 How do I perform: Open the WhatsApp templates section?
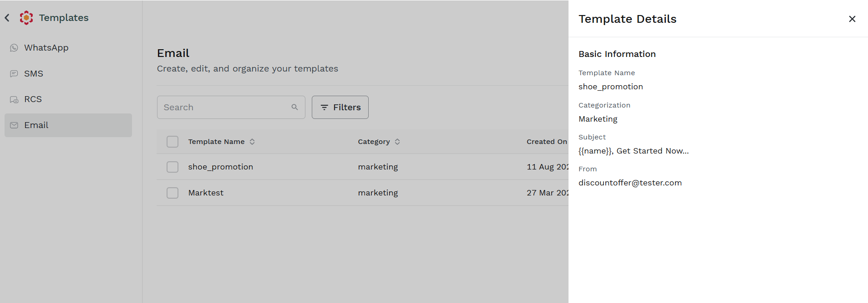coord(68,48)
